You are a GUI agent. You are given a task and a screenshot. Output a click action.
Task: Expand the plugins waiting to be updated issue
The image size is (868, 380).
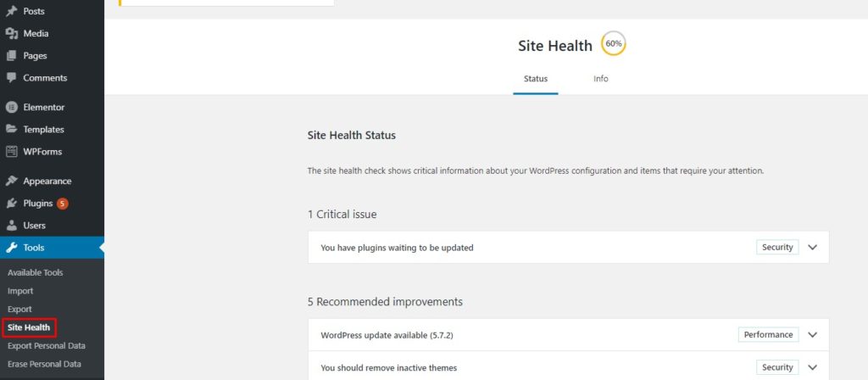[812, 248]
